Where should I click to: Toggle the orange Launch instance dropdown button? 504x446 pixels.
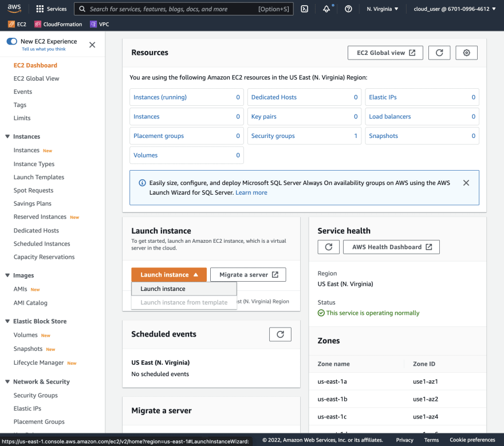pyautogui.click(x=169, y=275)
